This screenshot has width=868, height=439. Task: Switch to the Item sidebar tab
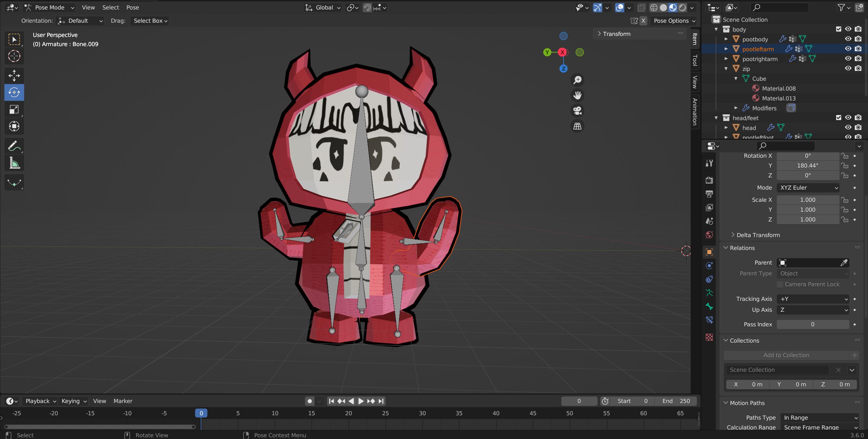point(695,39)
